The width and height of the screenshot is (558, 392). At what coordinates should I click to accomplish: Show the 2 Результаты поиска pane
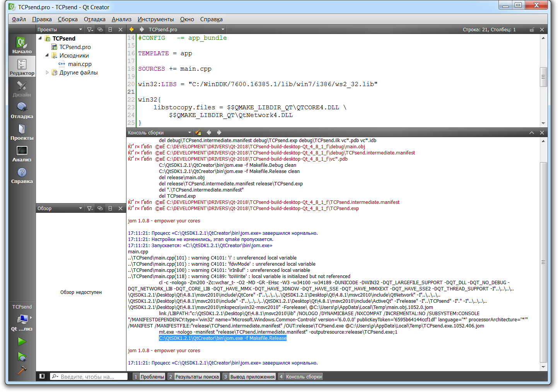[x=194, y=377]
